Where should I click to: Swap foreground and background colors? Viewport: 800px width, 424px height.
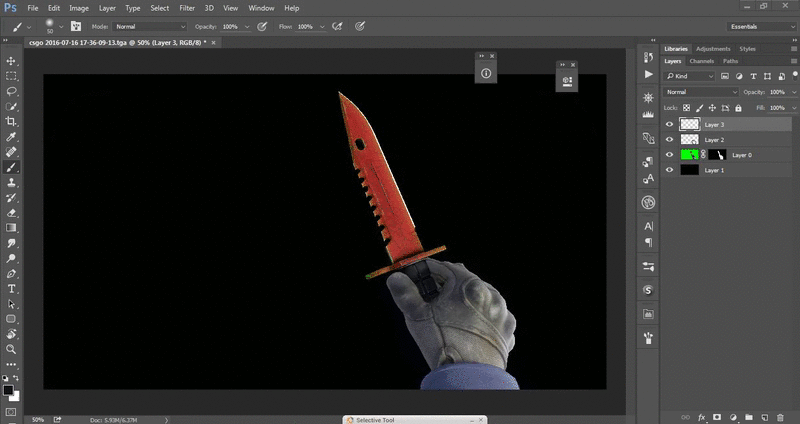16,378
